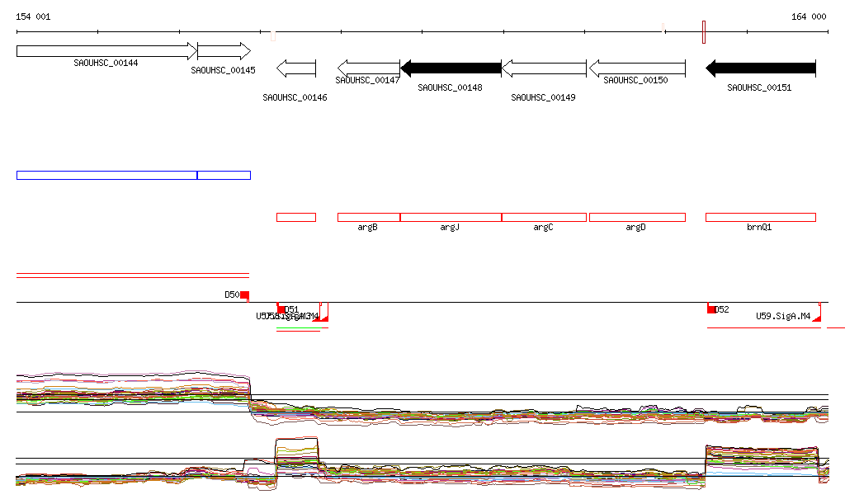Click the green segment line below D51
This screenshot has height=504, width=845.
(298, 327)
